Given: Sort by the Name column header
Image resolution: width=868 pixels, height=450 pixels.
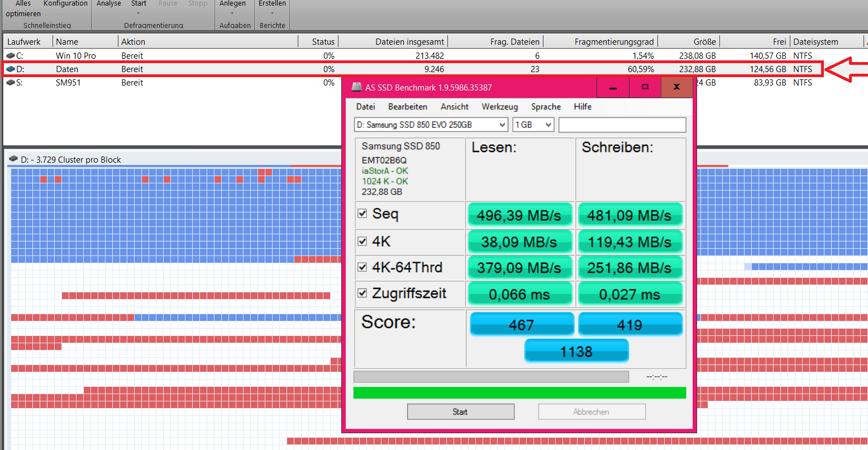Looking at the screenshot, I should [x=85, y=41].
